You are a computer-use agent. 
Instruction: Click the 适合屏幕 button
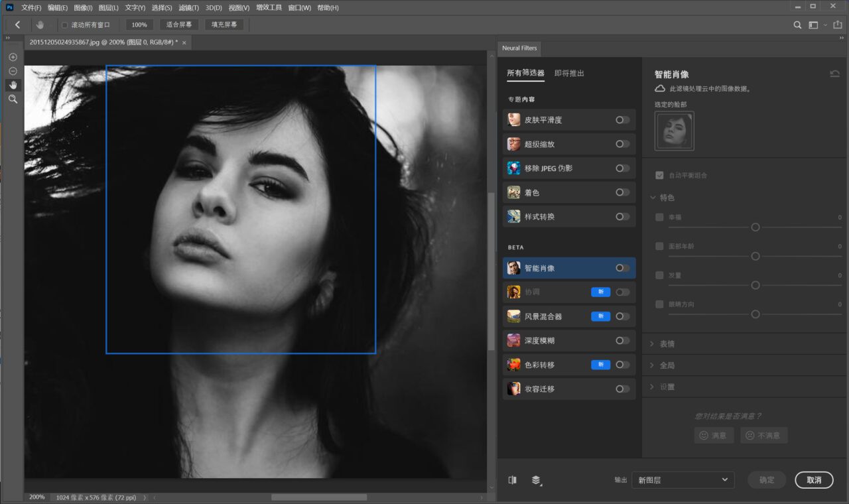(x=178, y=25)
